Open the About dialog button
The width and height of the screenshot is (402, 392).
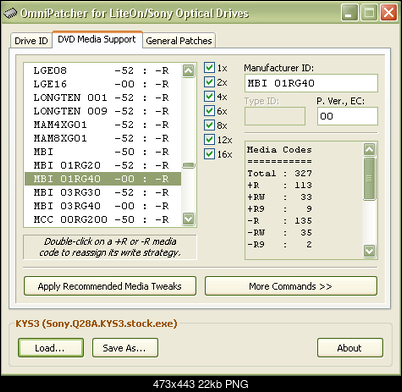pyautogui.click(x=350, y=348)
